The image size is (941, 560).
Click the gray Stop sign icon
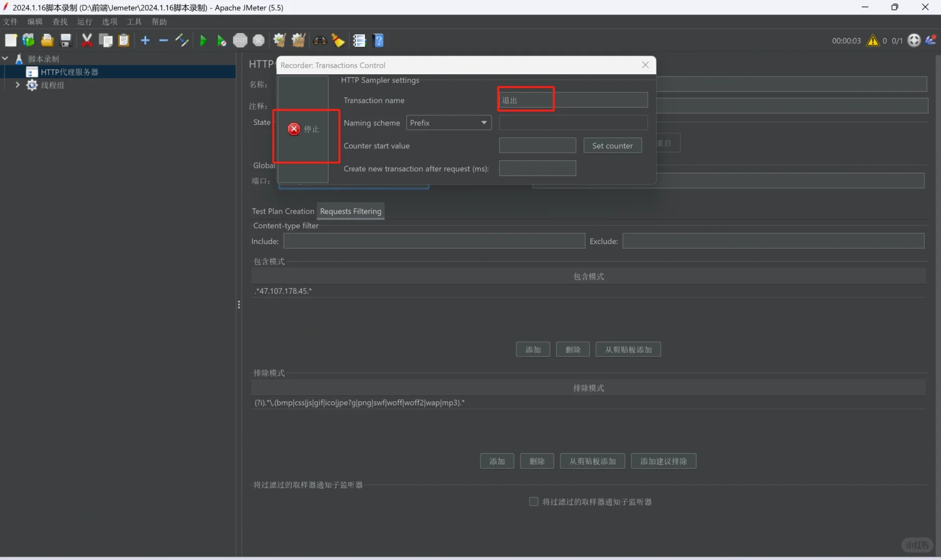pyautogui.click(x=240, y=40)
